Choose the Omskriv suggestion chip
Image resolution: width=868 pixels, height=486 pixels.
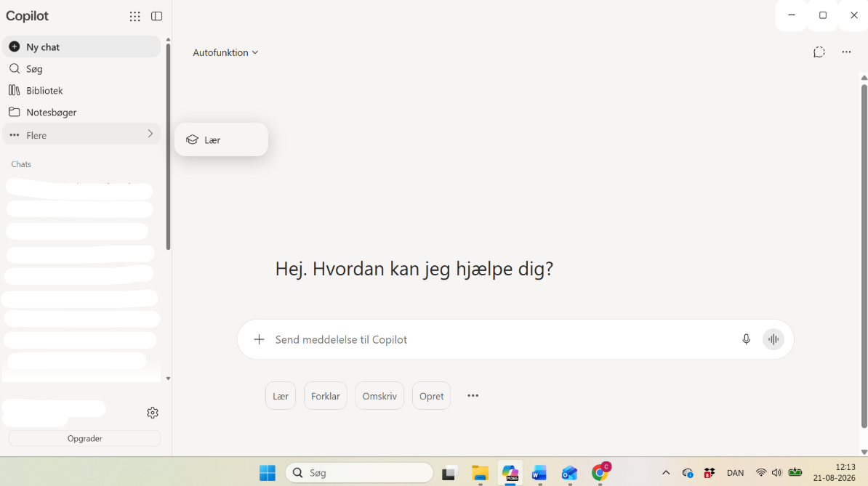pos(379,396)
